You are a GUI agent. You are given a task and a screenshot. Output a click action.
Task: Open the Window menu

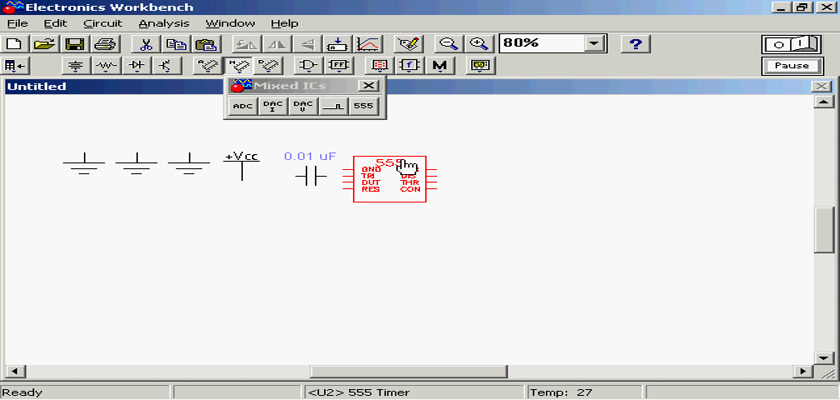point(230,24)
